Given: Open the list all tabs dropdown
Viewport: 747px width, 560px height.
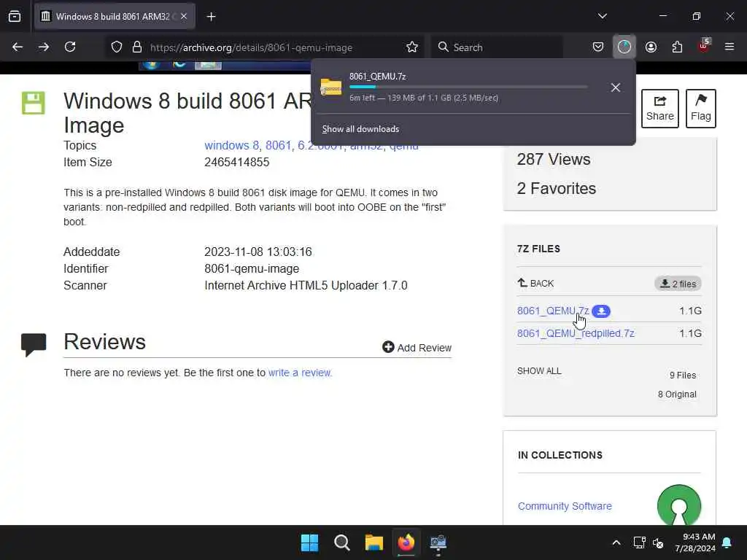Looking at the screenshot, I should point(602,16).
